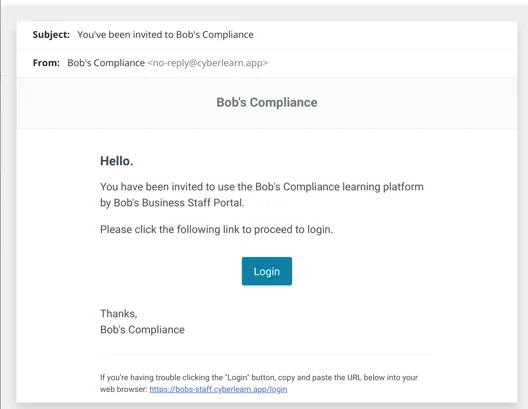Click the Thanks, sign-off text
The width and height of the screenshot is (528, 409).
(x=119, y=314)
